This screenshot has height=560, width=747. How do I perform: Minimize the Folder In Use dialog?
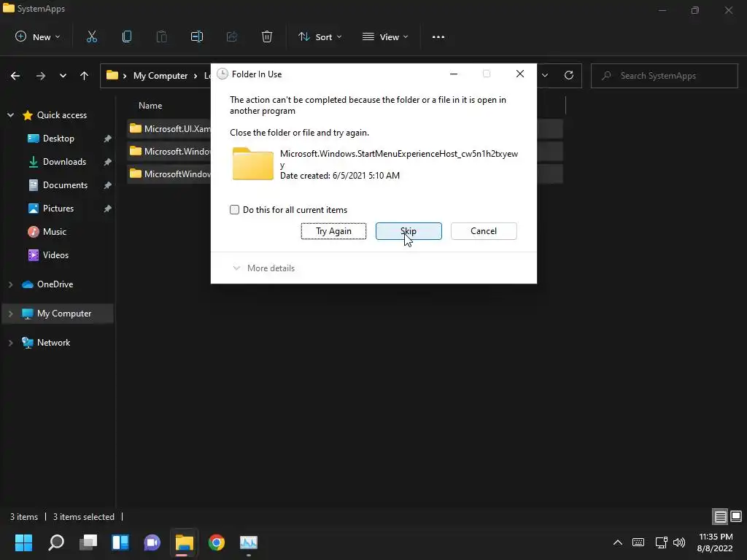(454, 74)
